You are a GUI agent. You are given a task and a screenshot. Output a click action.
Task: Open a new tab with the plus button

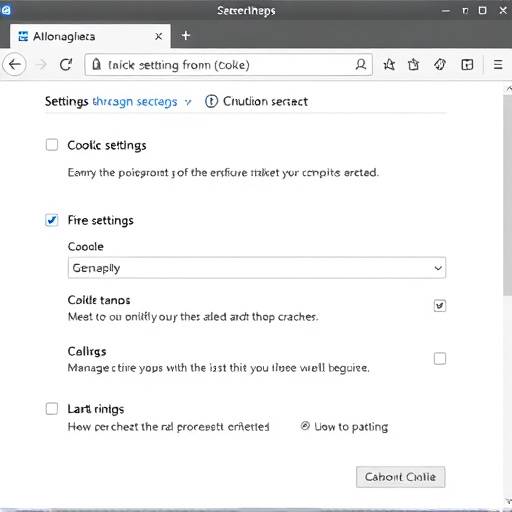186,36
